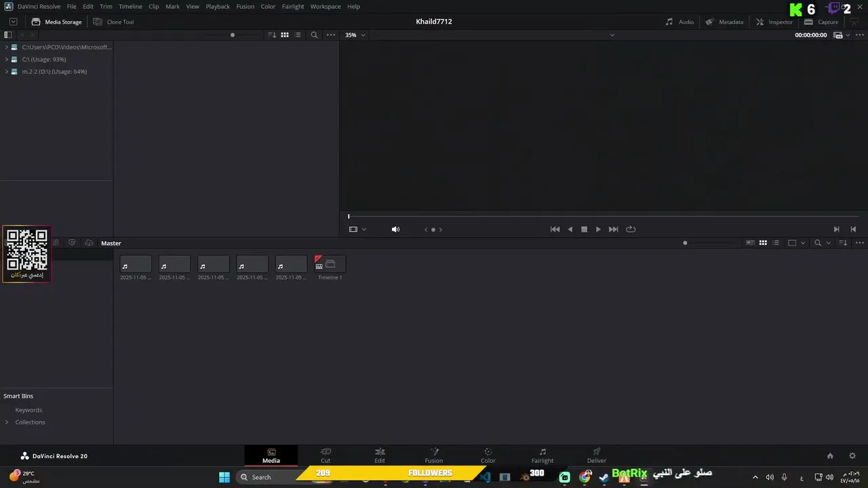Switch media pool to list view
This screenshot has height=488, width=868.
pyautogui.click(x=776, y=243)
